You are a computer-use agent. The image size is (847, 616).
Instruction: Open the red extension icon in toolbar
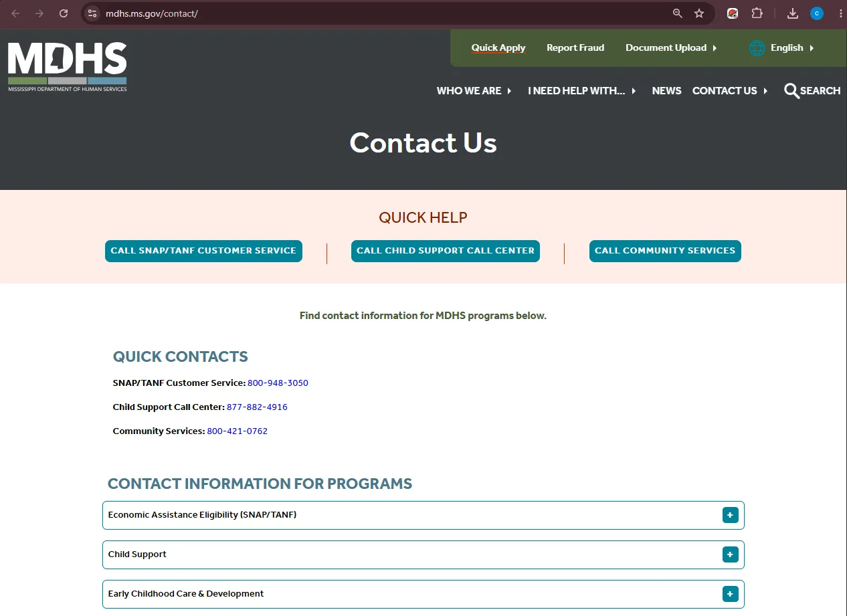click(733, 13)
